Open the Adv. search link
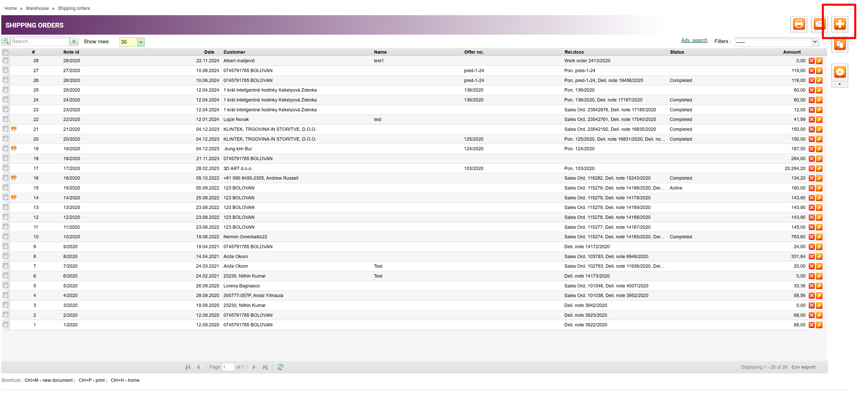 click(694, 40)
